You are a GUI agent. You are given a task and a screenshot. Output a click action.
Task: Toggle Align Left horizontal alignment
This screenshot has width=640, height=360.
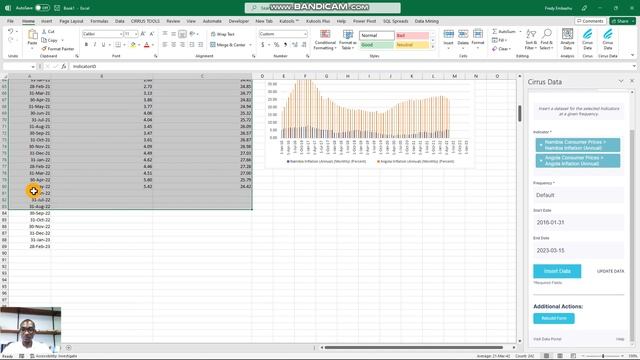click(165, 44)
